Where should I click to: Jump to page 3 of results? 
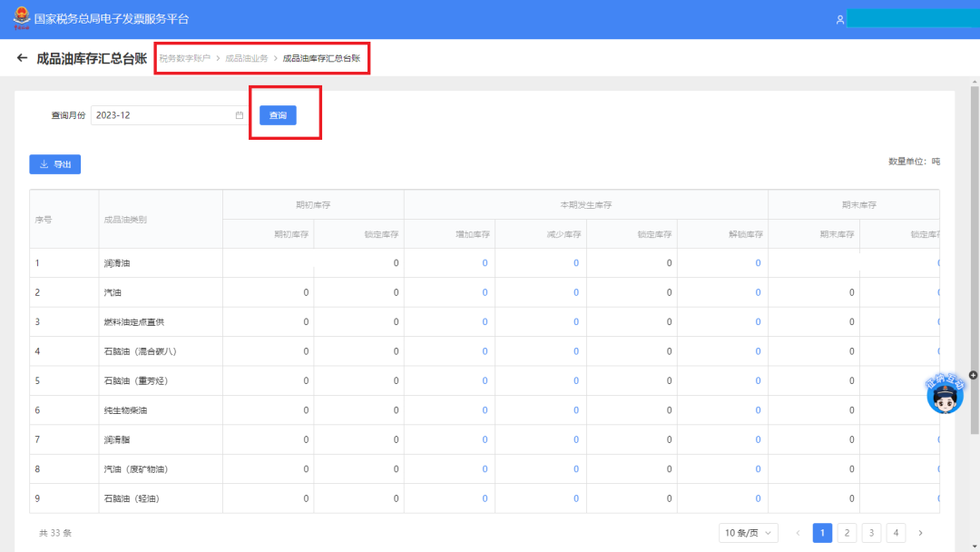(x=871, y=533)
